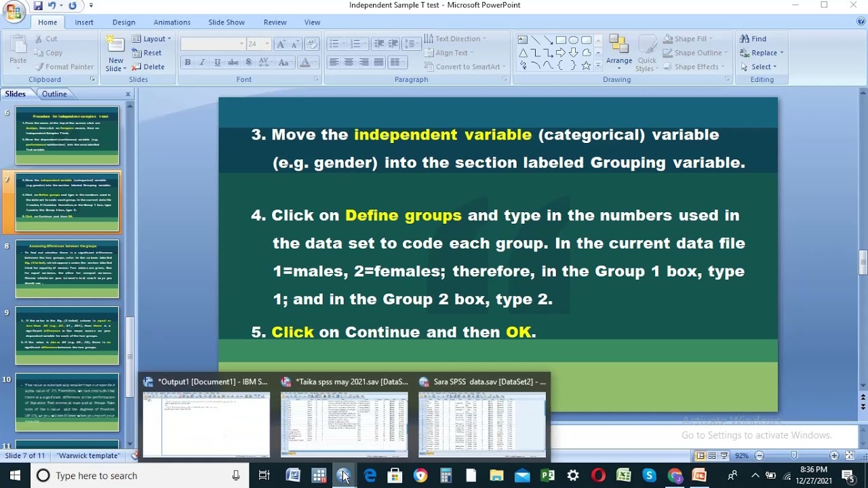
Task: Toggle Italic formatting
Action: 202,62
